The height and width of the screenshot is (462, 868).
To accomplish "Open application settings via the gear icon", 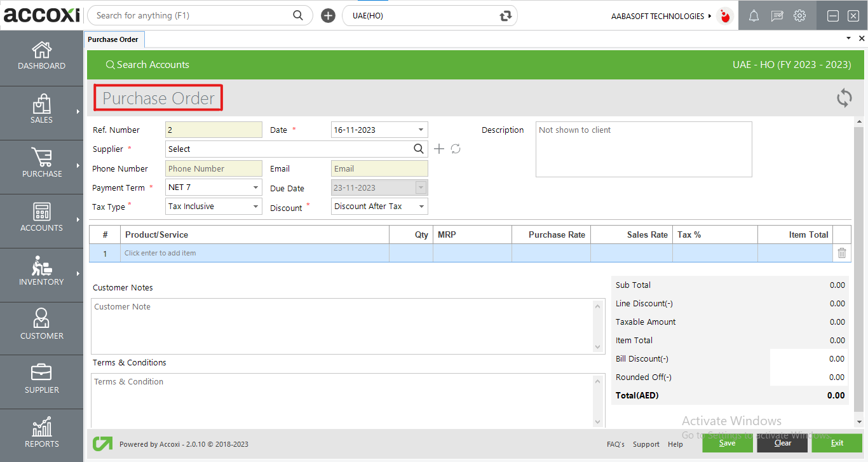I will tap(799, 15).
